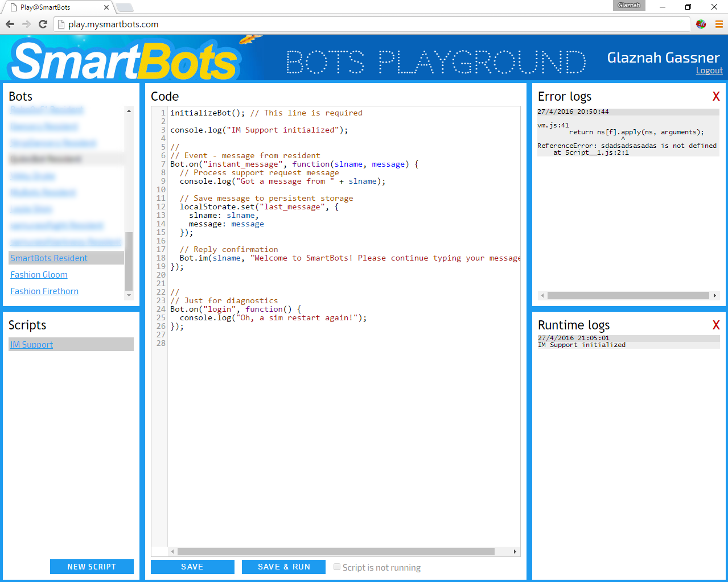Click the error logs scroll-right arrow

715,295
